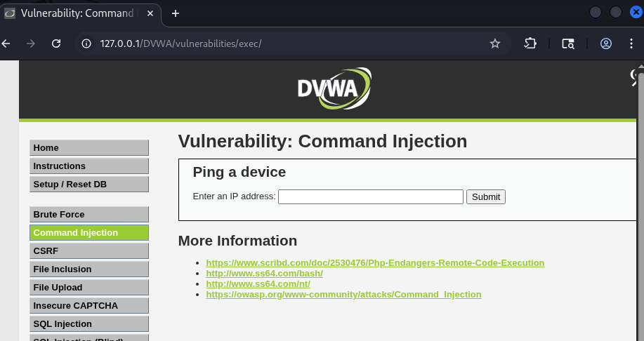
Task: Focus the IP address input field
Action: (x=371, y=197)
